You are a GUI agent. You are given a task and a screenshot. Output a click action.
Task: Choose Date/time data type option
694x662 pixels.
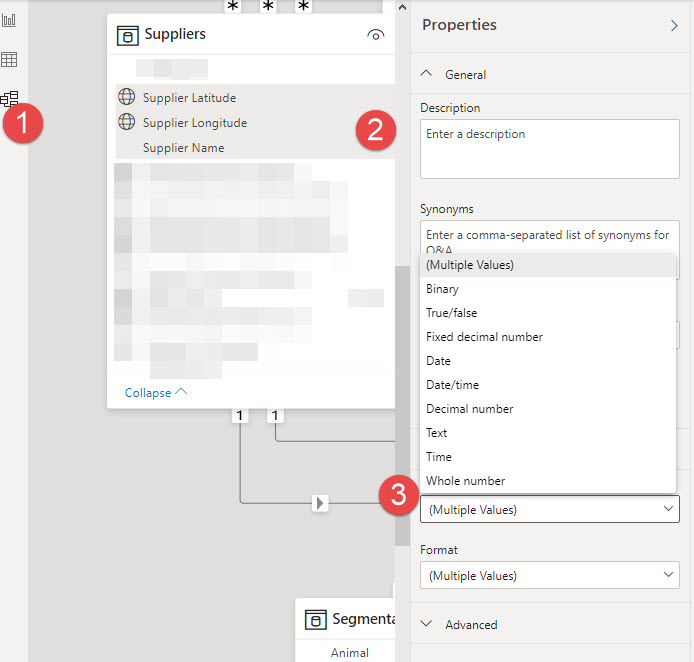548,385
